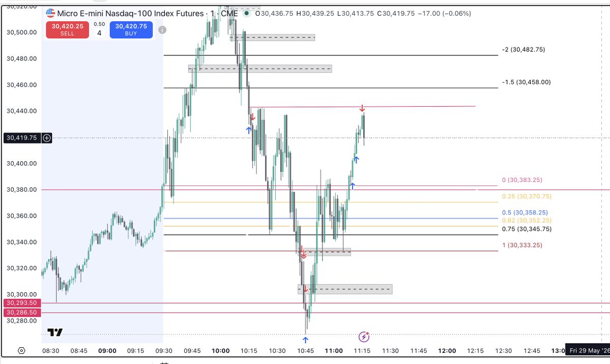Select the 30,293.50 price line label
The image size is (610, 364).
tap(22, 303)
